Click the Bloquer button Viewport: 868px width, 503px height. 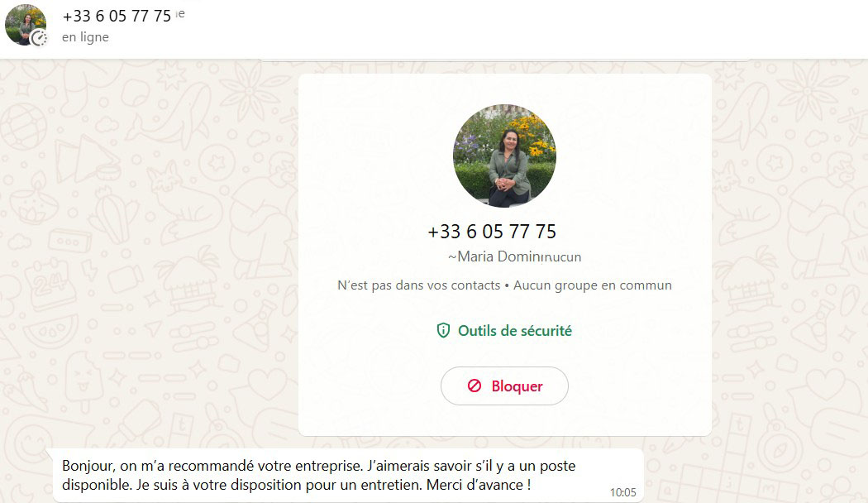504,386
